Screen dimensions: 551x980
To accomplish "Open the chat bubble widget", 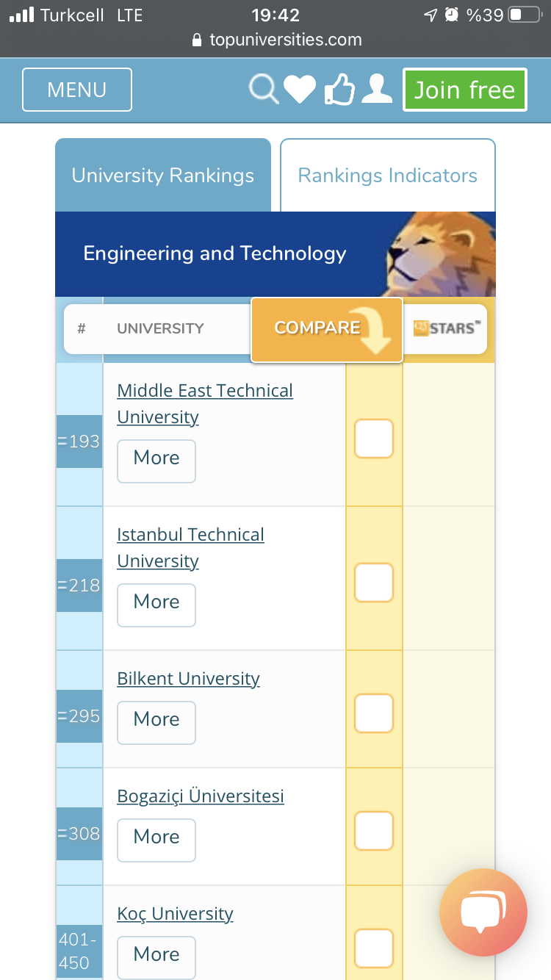I will pos(483,912).
